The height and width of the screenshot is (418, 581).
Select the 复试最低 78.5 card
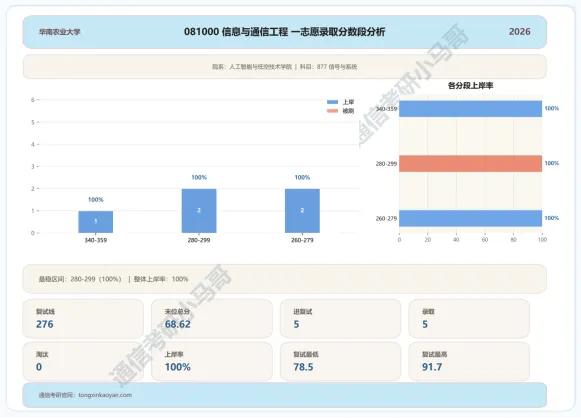pyautogui.click(x=341, y=361)
